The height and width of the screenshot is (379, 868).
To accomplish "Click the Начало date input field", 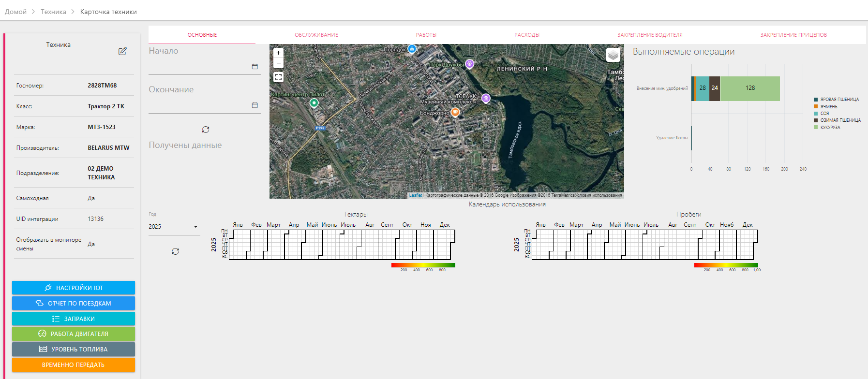I will click(198, 67).
